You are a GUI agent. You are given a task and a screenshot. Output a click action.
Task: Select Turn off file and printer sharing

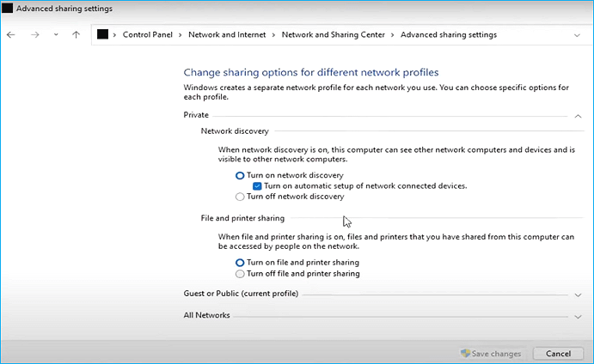tap(240, 274)
